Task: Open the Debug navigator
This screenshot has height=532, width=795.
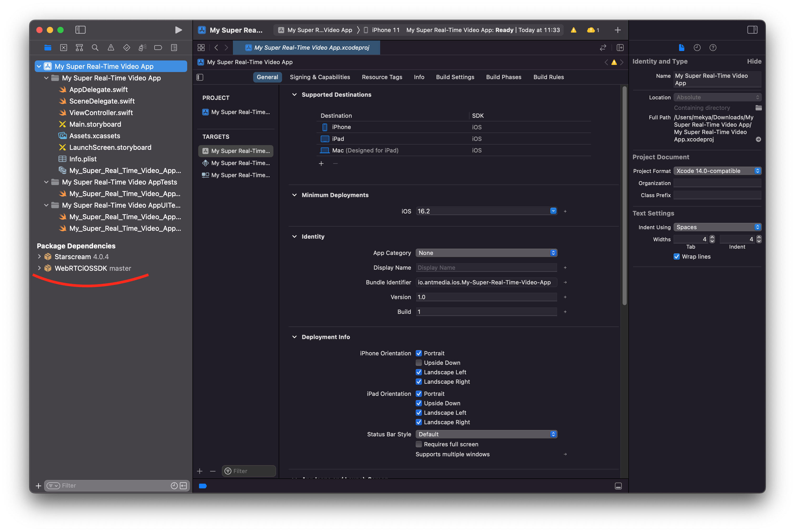Action: coord(142,48)
